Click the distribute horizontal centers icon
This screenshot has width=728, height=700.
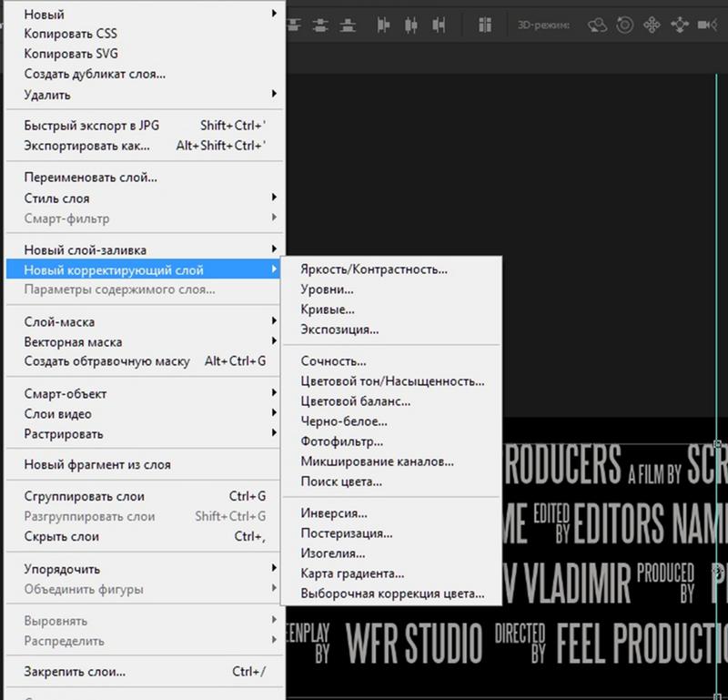click(411, 25)
